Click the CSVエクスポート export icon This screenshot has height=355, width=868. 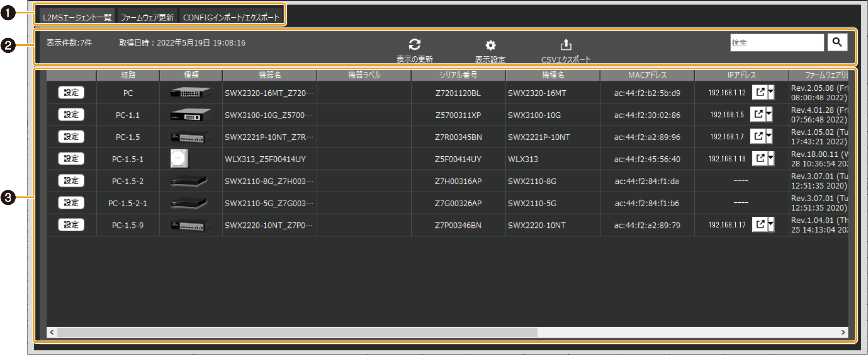(566, 44)
